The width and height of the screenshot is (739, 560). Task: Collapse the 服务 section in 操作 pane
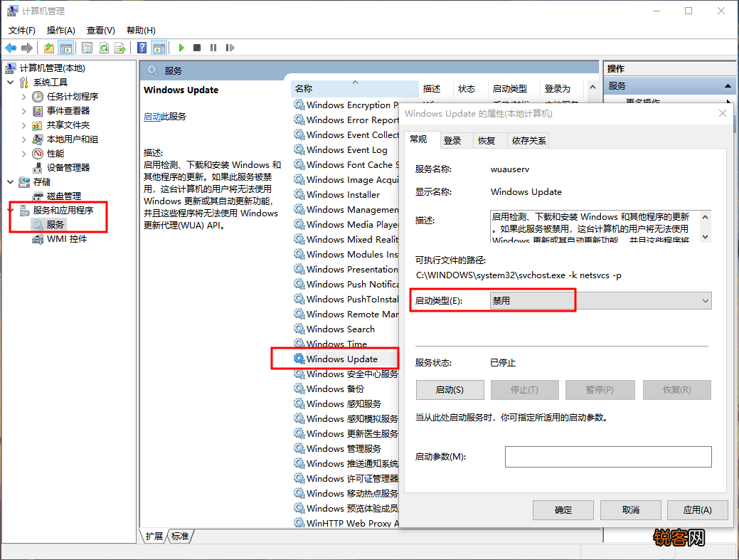click(728, 86)
